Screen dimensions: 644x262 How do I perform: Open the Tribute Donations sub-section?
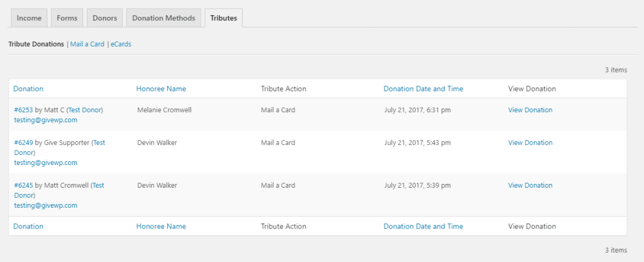pos(36,44)
